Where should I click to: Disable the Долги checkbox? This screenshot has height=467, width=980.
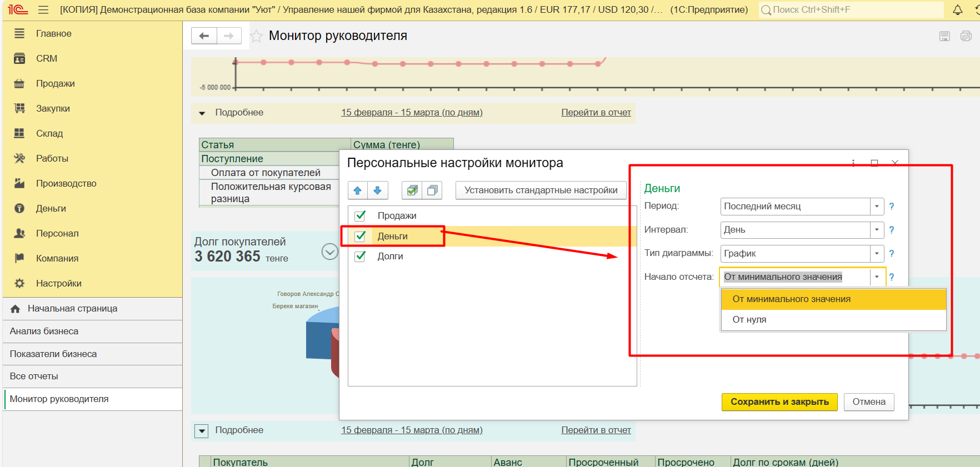360,256
